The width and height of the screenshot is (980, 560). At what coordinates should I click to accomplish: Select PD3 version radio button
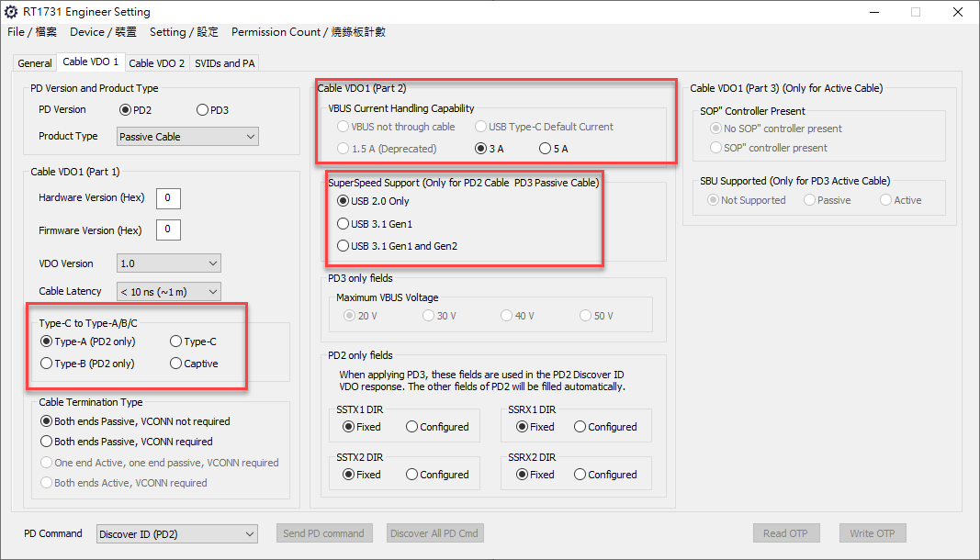(x=203, y=110)
